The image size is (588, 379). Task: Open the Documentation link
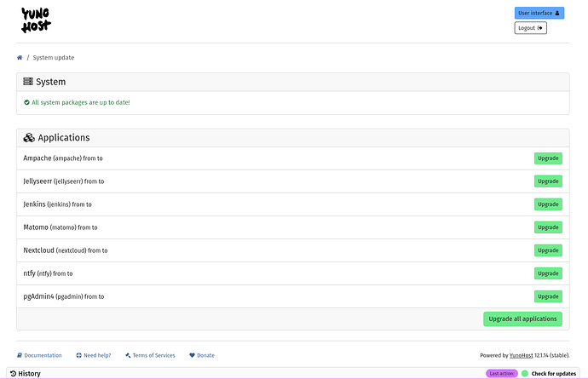coord(39,355)
